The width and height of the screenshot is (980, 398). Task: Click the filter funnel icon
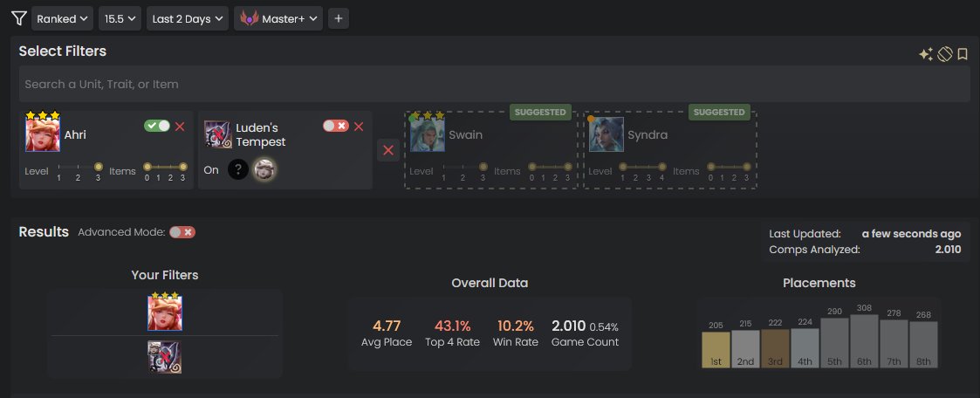(18, 18)
